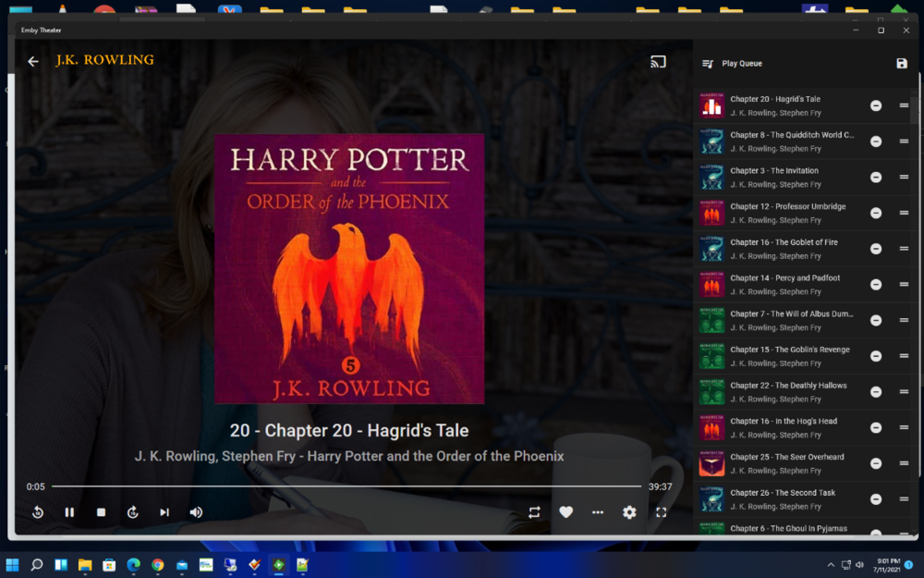Open Windows taskbar search
The image size is (924, 578).
[37, 564]
